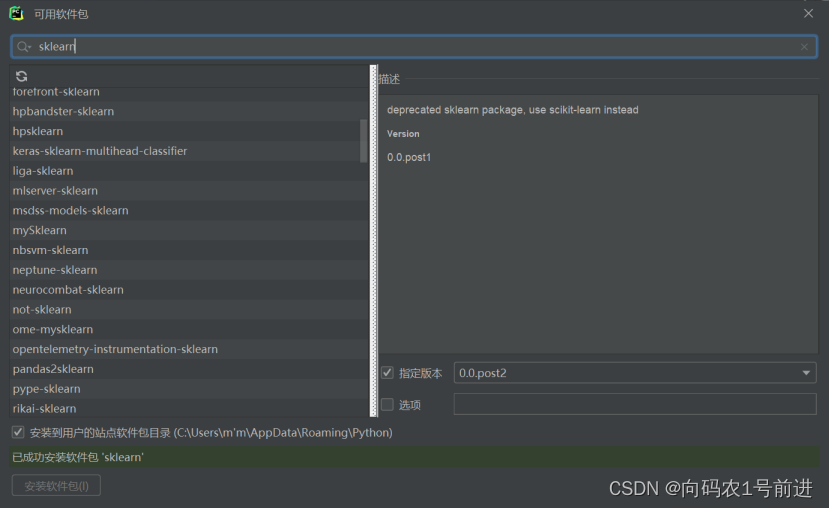Screen dimensions: 829x508
Task: Select not-sklearn package
Action: pyautogui.click(x=189, y=310)
